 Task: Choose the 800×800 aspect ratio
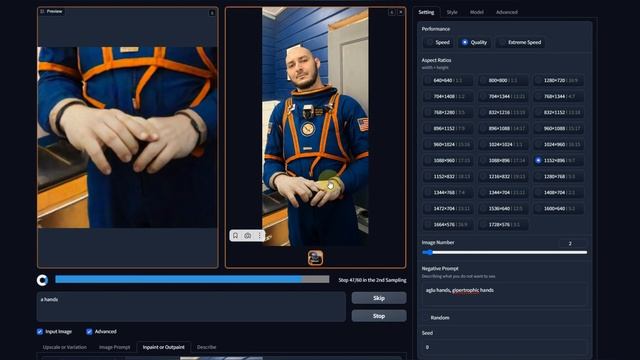tap(503, 80)
